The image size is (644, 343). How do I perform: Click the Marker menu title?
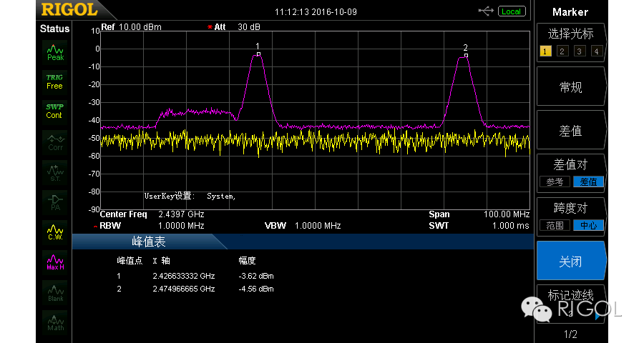[570, 12]
